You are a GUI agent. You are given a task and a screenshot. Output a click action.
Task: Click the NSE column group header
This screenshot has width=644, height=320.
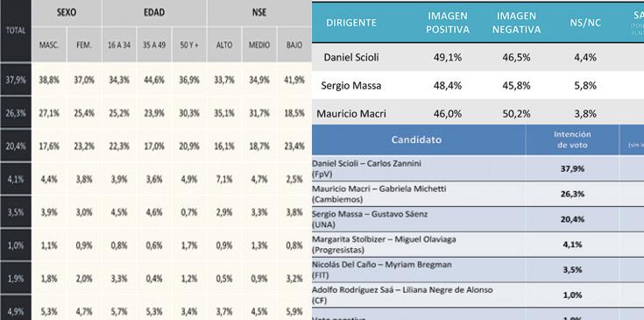pos(259,13)
